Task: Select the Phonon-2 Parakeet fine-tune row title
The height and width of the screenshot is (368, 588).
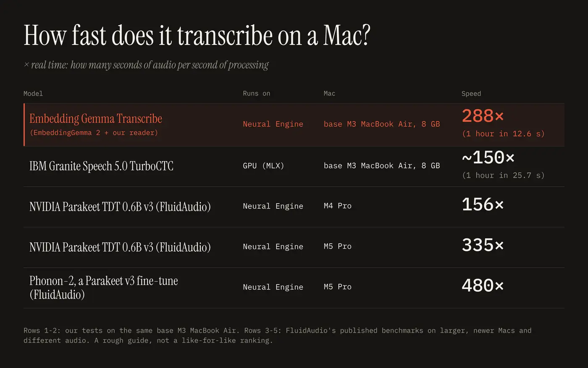Action: pyautogui.click(x=104, y=287)
